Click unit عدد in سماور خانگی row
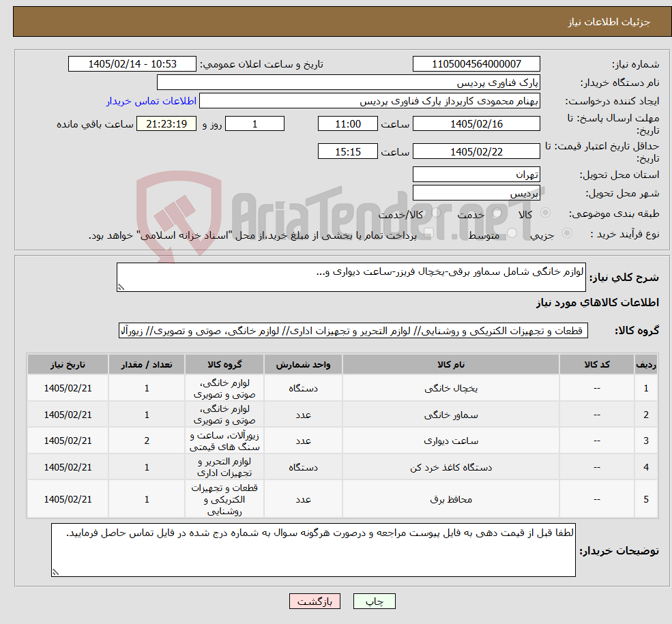The width and height of the screenshot is (672, 624). [303, 415]
